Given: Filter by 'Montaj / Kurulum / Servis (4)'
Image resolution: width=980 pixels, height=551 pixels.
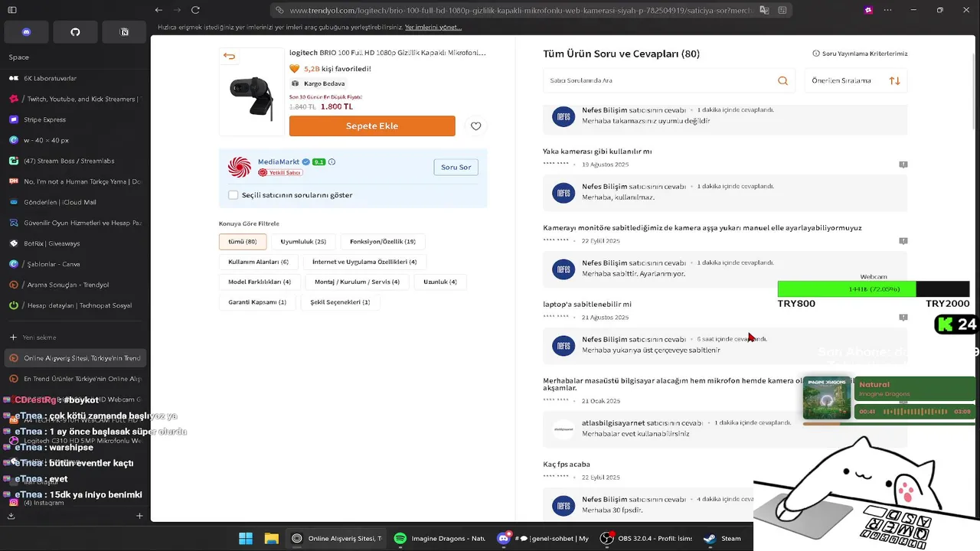Looking at the screenshot, I should pyautogui.click(x=358, y=282).
